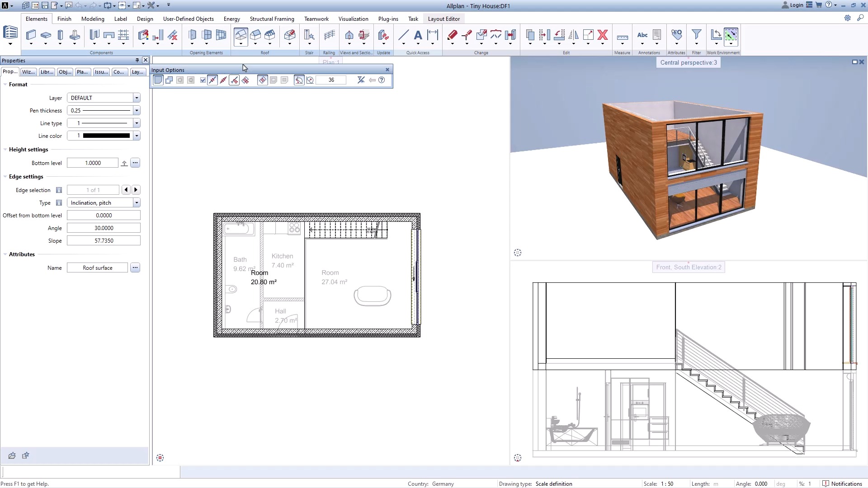Click the Angle input field showing 30.0000
The width and height of the screenshot is (868, 488).
point(104,228)
